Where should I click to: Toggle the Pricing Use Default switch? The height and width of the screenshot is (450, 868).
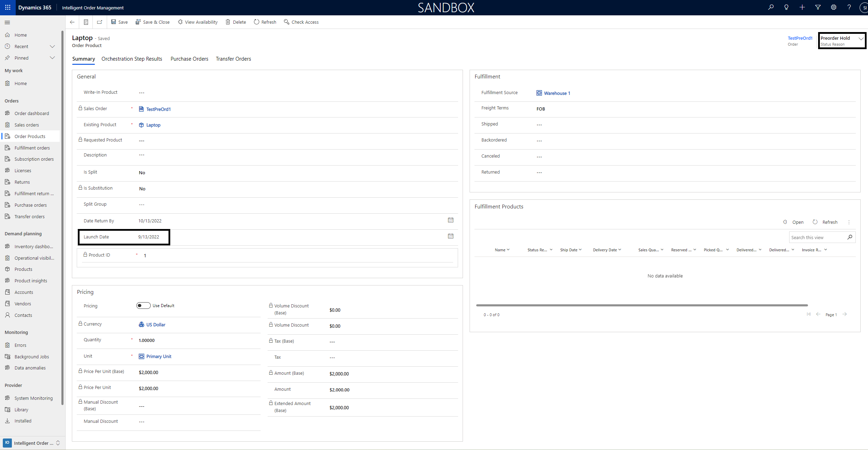tap(143, 306)
